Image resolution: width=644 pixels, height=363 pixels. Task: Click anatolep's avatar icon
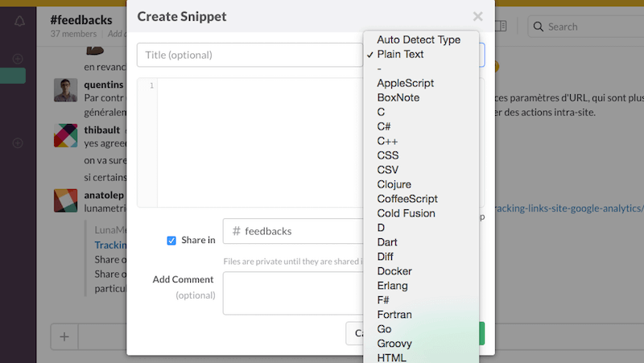tap(65, 200)
